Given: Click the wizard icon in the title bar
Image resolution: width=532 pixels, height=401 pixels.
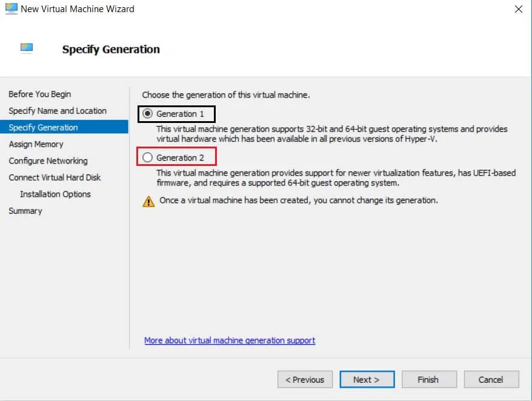Looking at the screenshot, I should (12, 9).
